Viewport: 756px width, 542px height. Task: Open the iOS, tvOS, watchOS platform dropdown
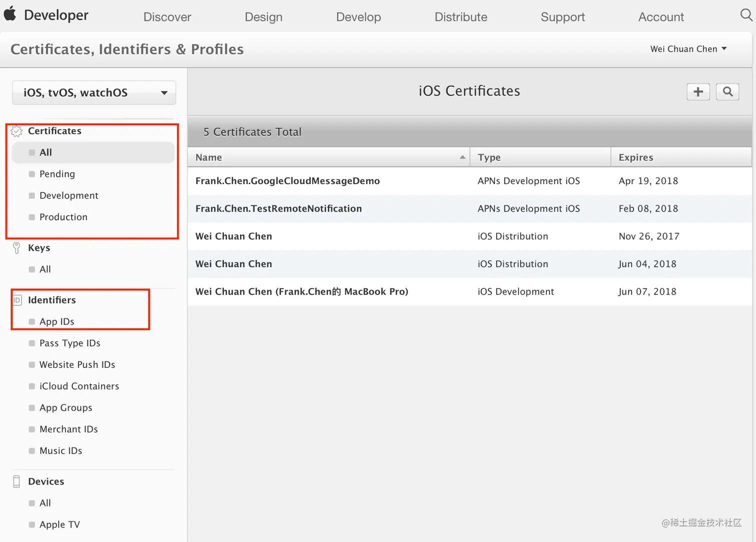click(x=94, y=93)
